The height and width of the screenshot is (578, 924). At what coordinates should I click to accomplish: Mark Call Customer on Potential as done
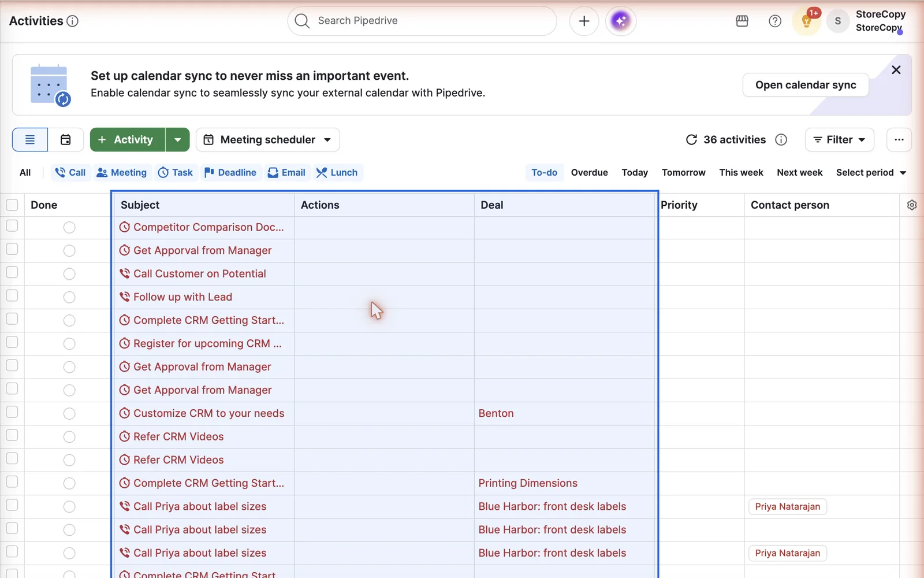coord(69,273)
